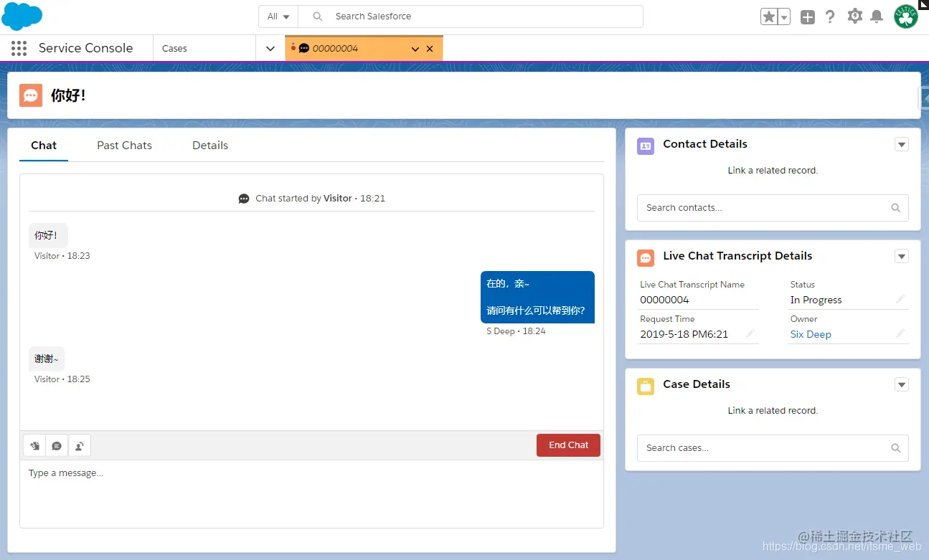Click the Case Details heading
This screenshot has width=929, height=560.
coord(697,384)
